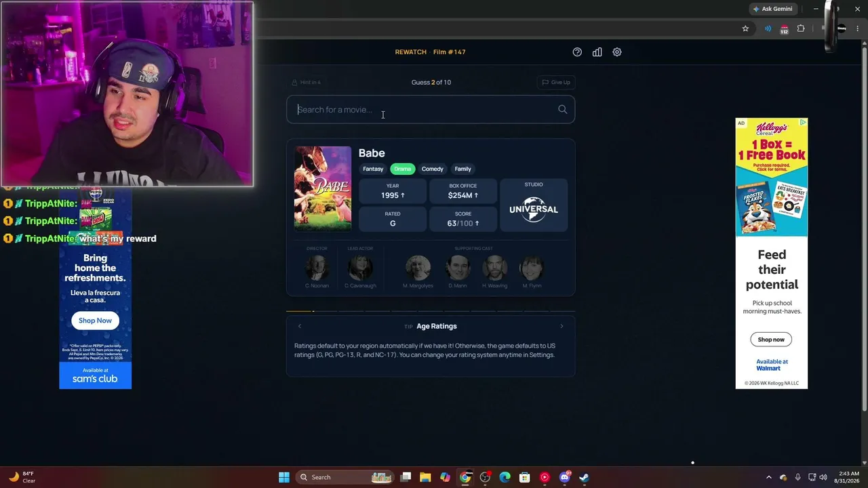
Task: Open File Explorer from the taskbar
Action: pos(425,477)
